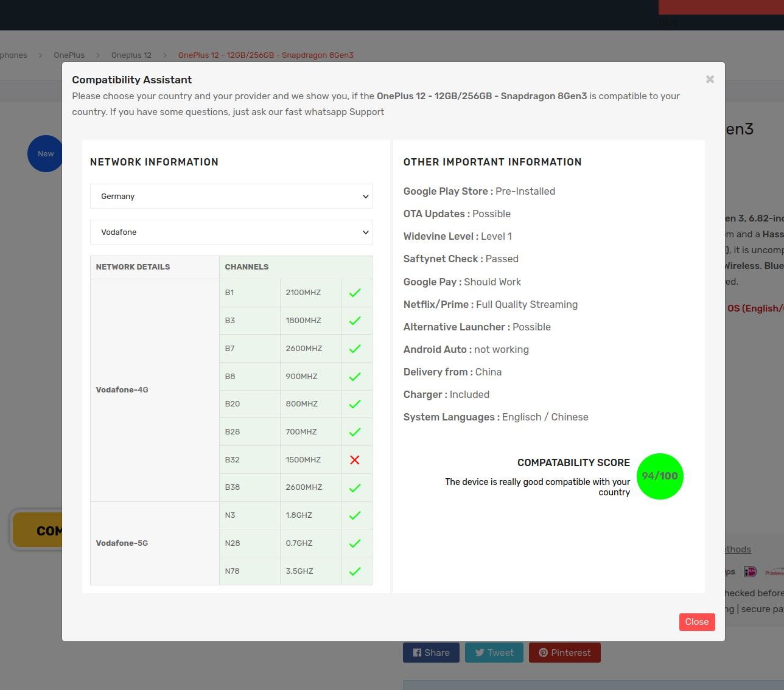Click the Facebook Share button
784x690 pixels.
[431, 652]
